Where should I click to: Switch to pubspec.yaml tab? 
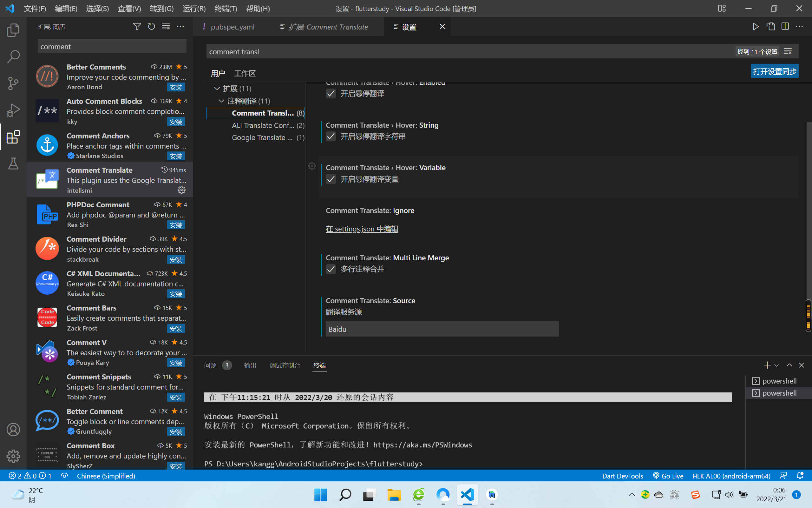[x=232, y=27]
